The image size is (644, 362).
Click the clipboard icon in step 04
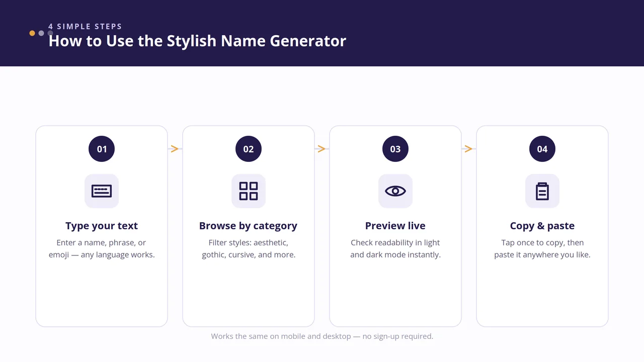[x=542, y=191]
